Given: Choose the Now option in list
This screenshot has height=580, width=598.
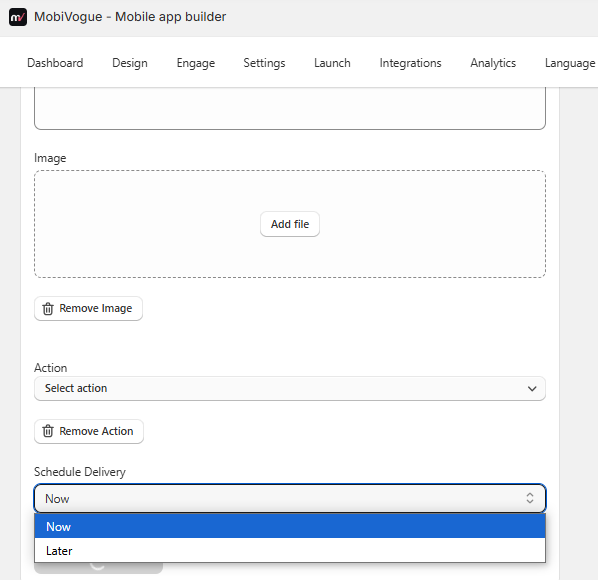Looking at the screenshot, I should [x=290, y=526].
